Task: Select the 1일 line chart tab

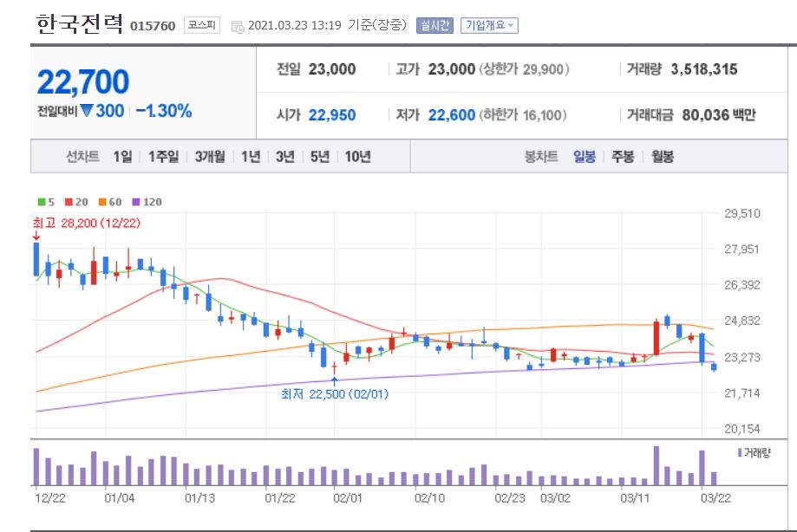Action: (122, 156)
